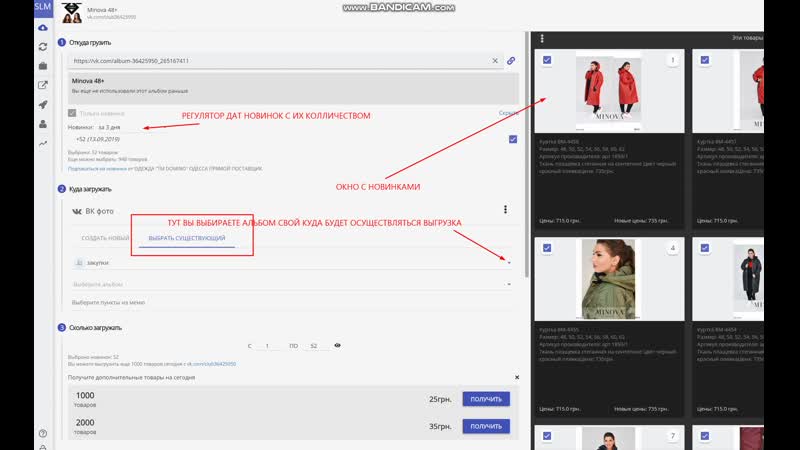Switch to СОЗДАТЬ НОВЫЙ tab
This screenshot has height=450, width=800.
click(x=105, y=237)
